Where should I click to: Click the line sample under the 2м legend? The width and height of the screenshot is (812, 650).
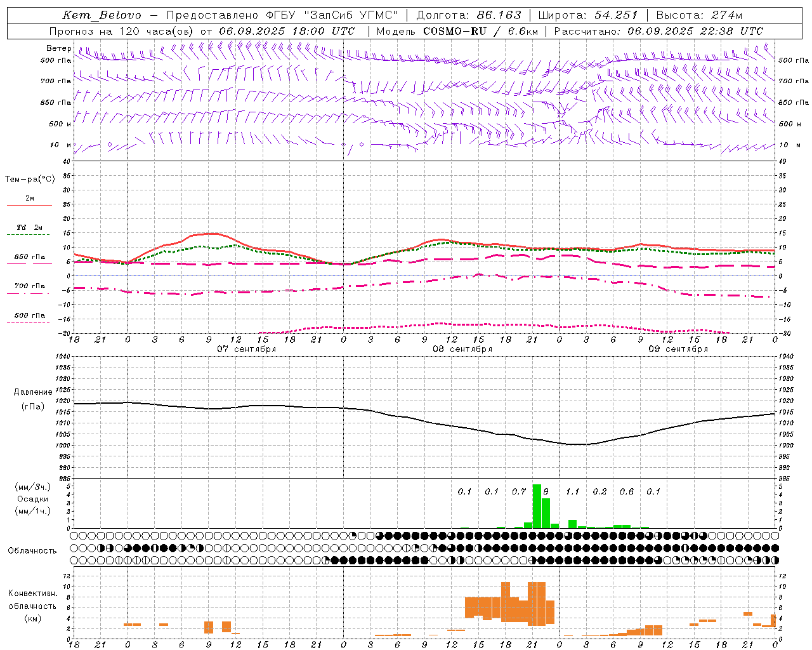(29, 206)
